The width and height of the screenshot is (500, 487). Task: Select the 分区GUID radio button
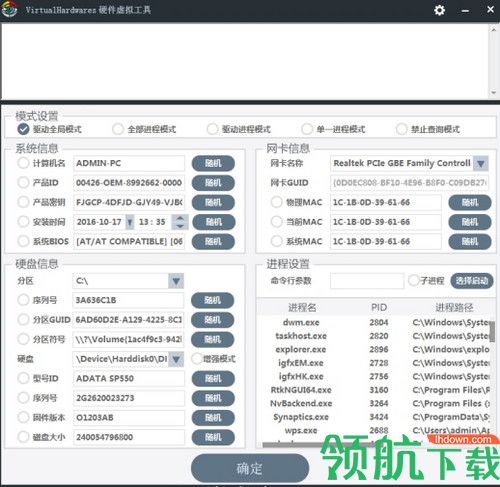coord(23,320)
